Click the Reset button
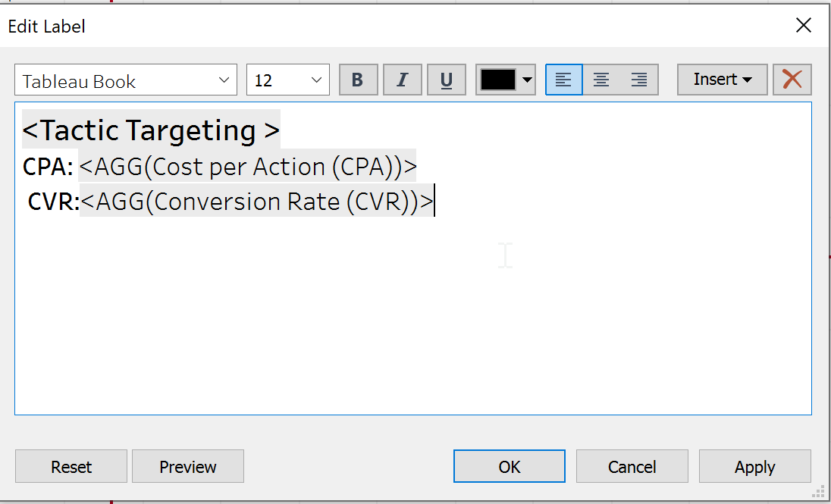The image size is (831, 504). pyautogui.click(x=71, y=466)
